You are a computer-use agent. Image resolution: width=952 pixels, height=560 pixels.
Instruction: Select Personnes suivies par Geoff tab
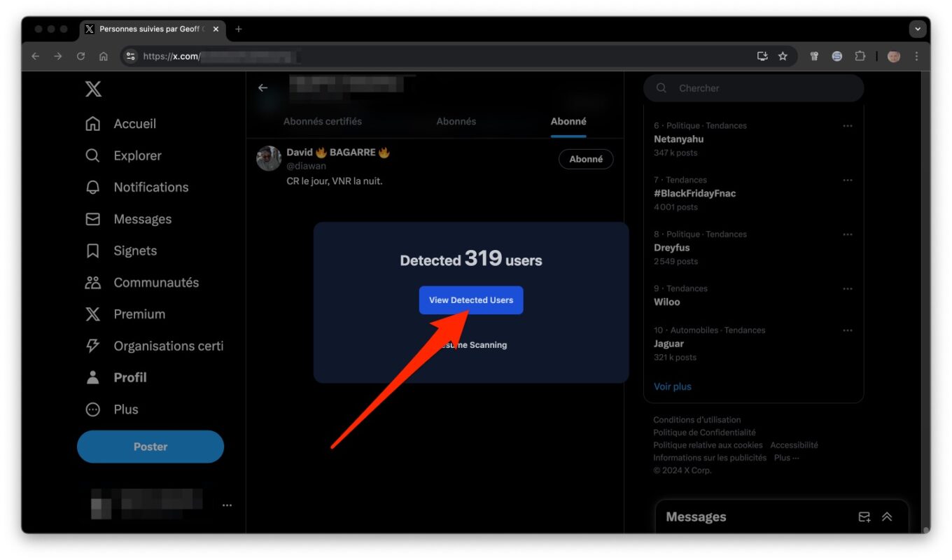point(153,29)
